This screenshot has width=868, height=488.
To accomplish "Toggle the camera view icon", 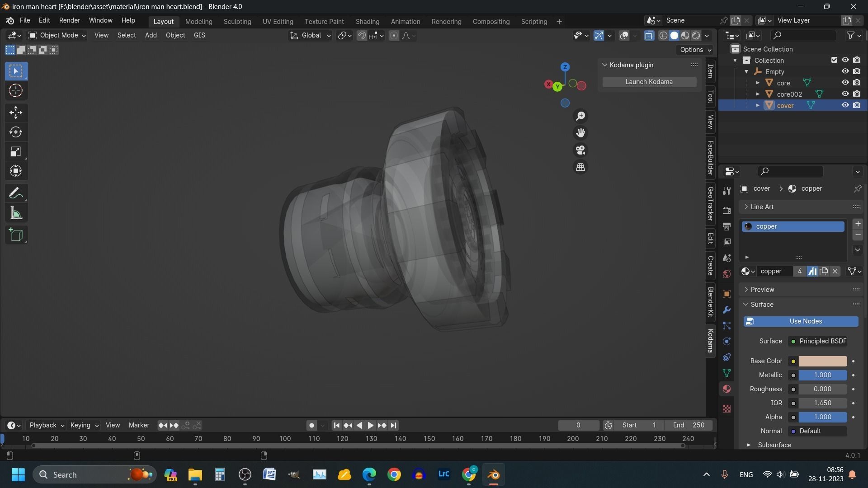I will 580,150.
